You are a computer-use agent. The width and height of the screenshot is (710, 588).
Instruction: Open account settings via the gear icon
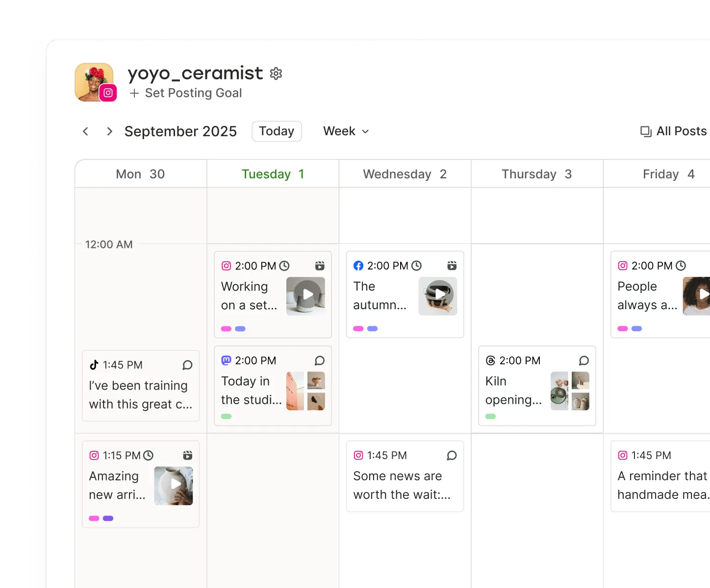(276, 73)
